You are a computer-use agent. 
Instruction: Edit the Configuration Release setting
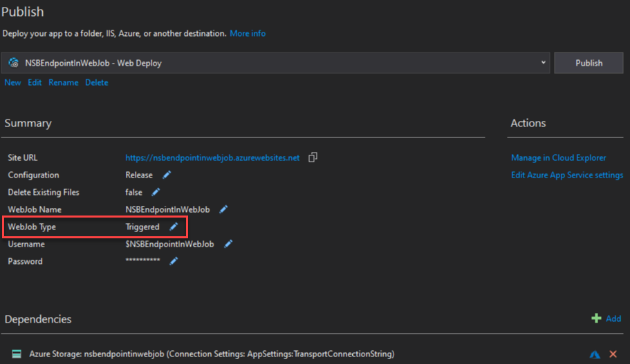[x=167, y=175]
